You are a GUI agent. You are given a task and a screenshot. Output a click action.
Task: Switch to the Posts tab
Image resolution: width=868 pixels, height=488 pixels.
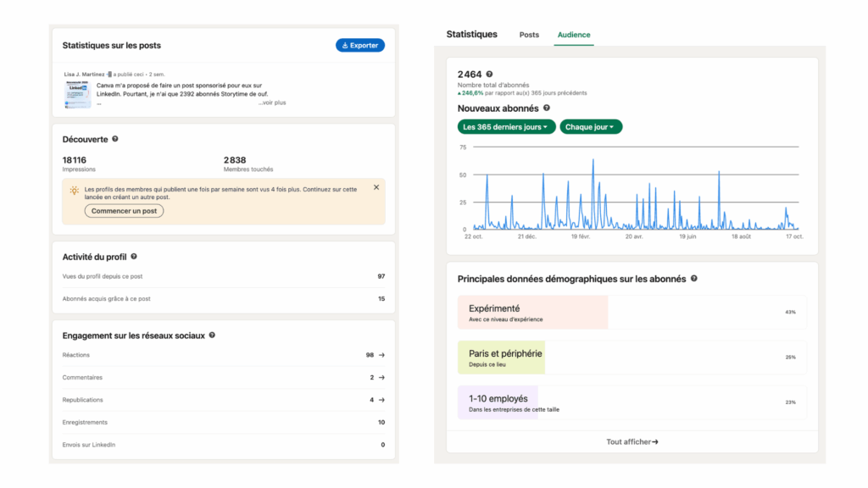click(x=529, y=35)
